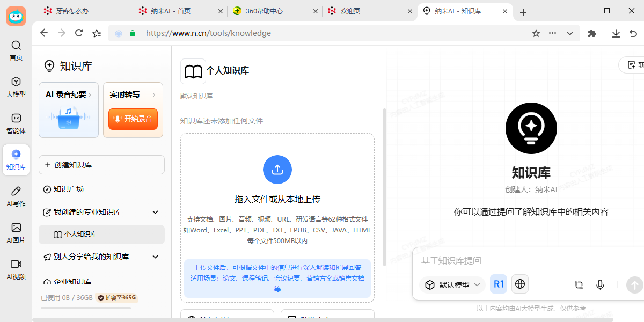Click the screenshot crop icon near the input

point(579,285)
